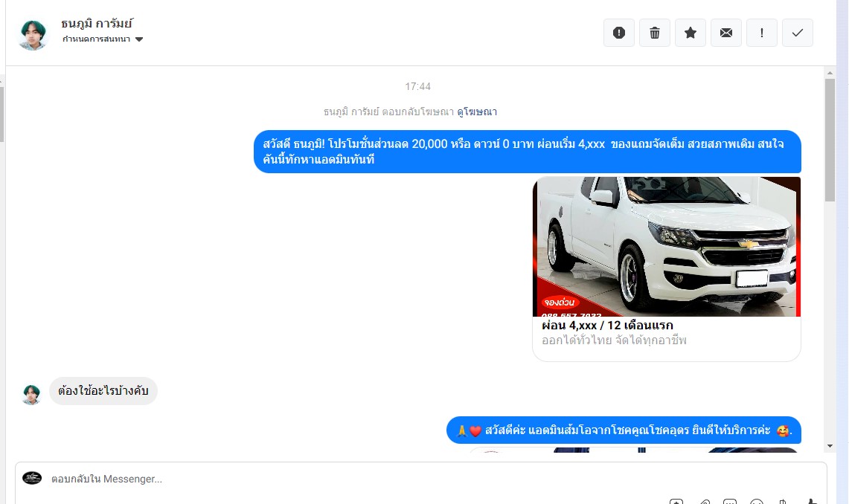This screenshot has height=504, width=849.
Task: Click ad title ผ่อน 4,xxx / 12 เดือนแรก
Action: (607, 326)
